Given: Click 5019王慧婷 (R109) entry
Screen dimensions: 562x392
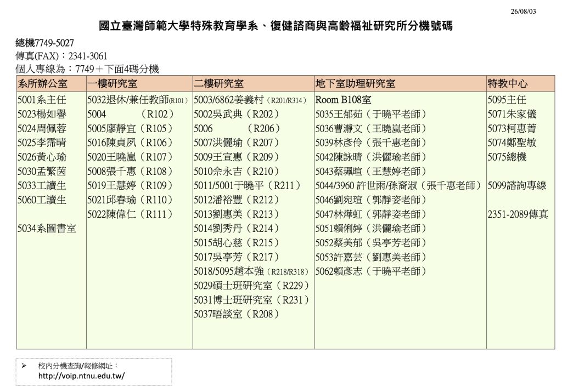Looking at the screenshot, I should click(x=131, y=186).
